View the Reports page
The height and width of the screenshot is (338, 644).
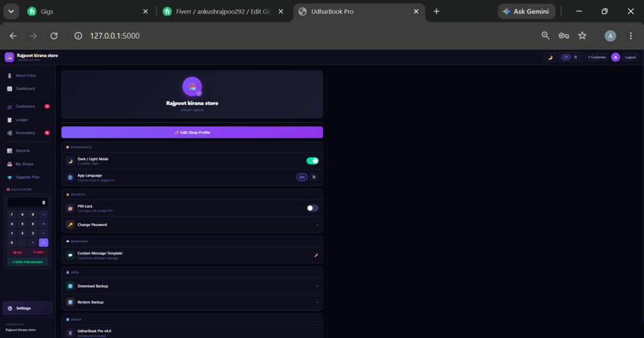27,150
